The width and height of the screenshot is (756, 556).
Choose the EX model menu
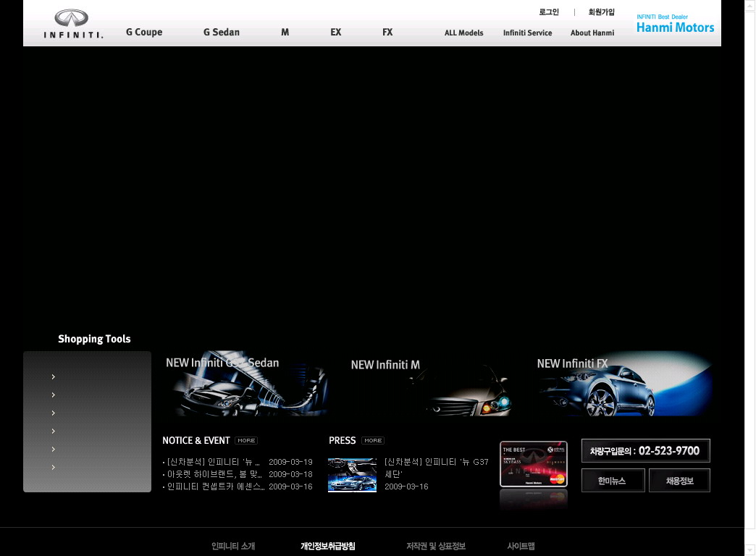click(335, 33)
